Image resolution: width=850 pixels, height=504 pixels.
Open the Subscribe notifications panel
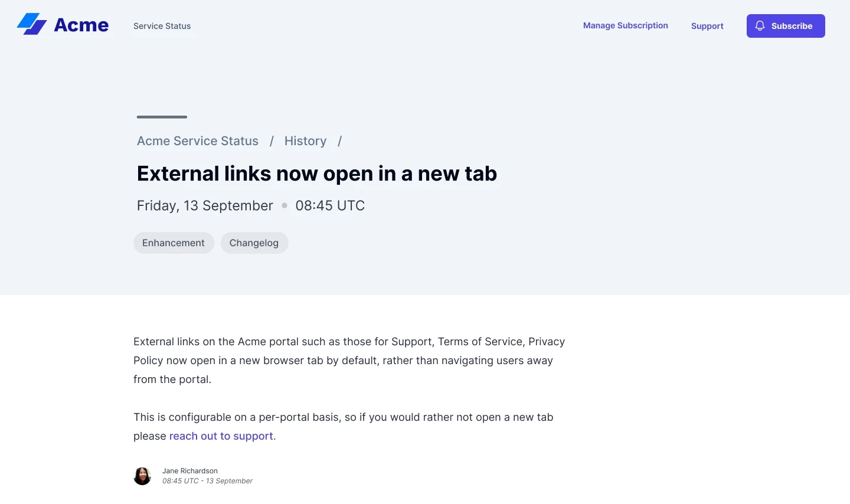point(786,26)
